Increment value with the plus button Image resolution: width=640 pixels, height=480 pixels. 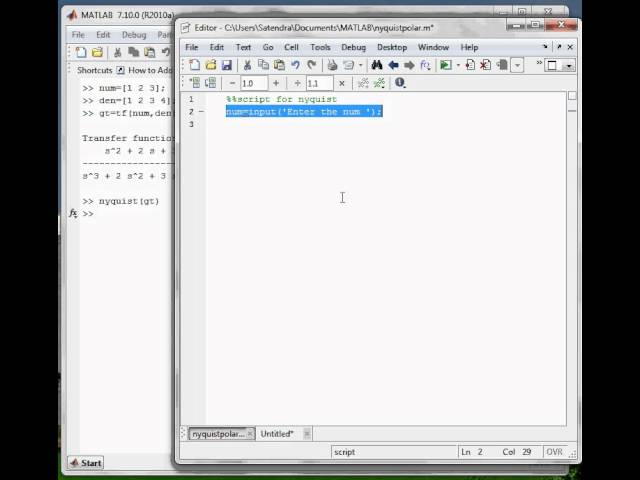click(x=276, y=83)
